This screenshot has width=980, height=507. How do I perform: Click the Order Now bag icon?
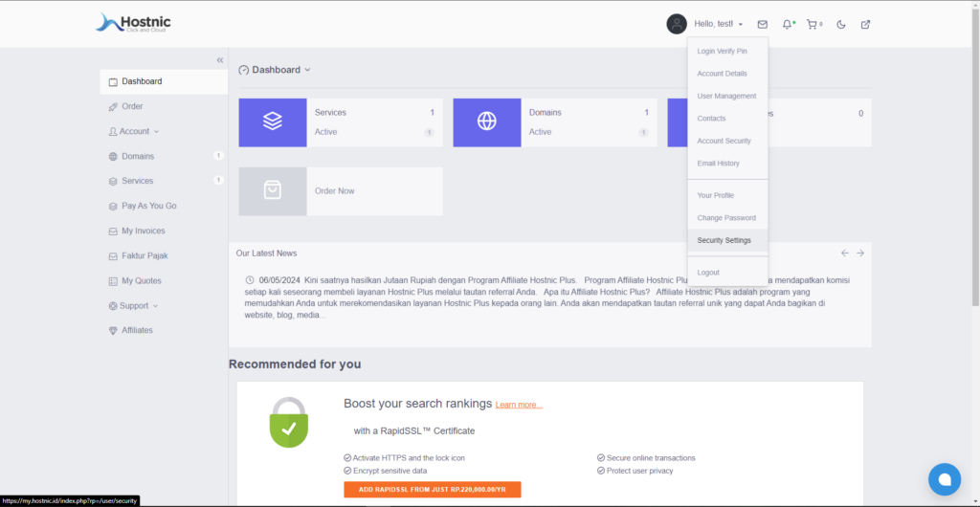click(273, 191)
